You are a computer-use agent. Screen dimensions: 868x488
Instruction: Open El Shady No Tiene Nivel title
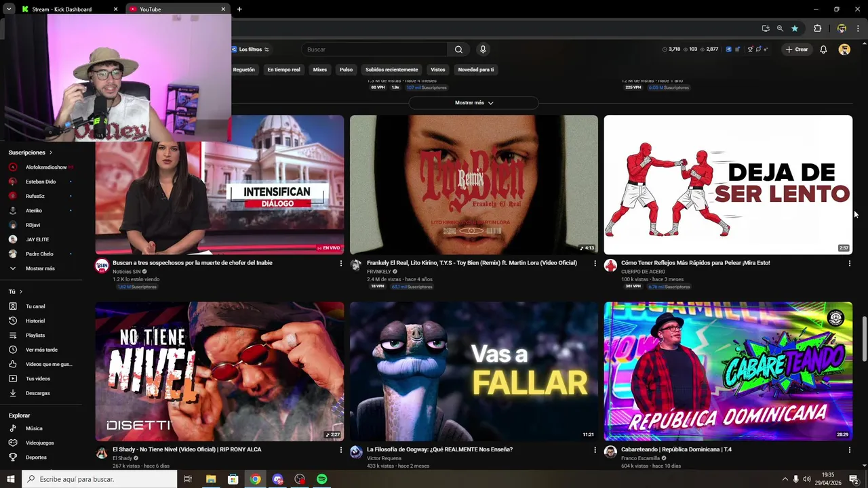(187, 449)
